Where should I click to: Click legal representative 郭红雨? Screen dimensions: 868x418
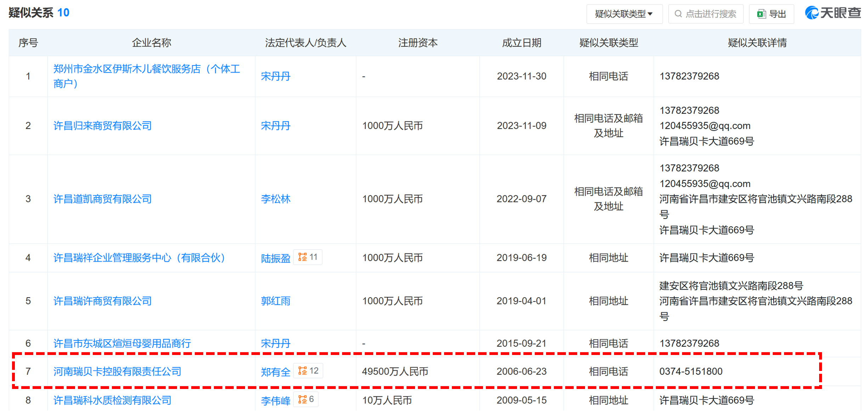pyautogui.click(x=275, y=301)
